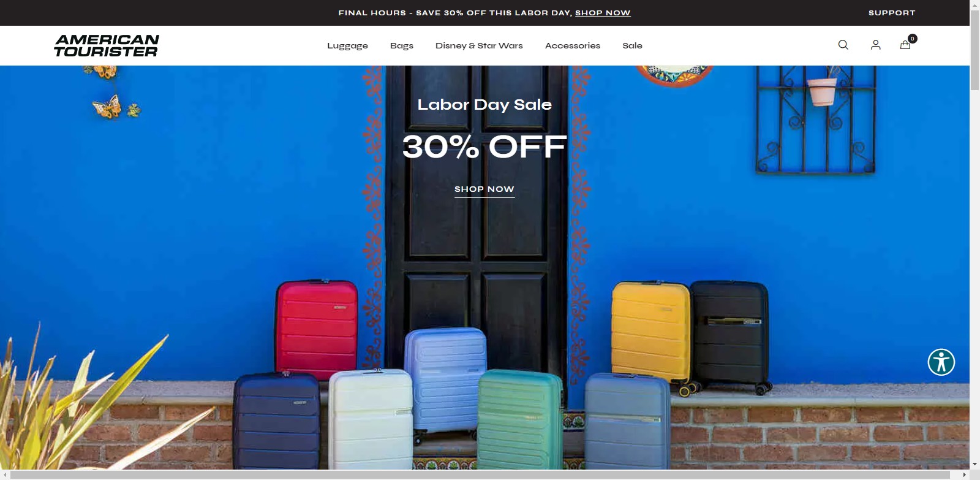Click the Labor Day Sale heading
The width and height of the screenshot is (980, 480).
(484, 105)
